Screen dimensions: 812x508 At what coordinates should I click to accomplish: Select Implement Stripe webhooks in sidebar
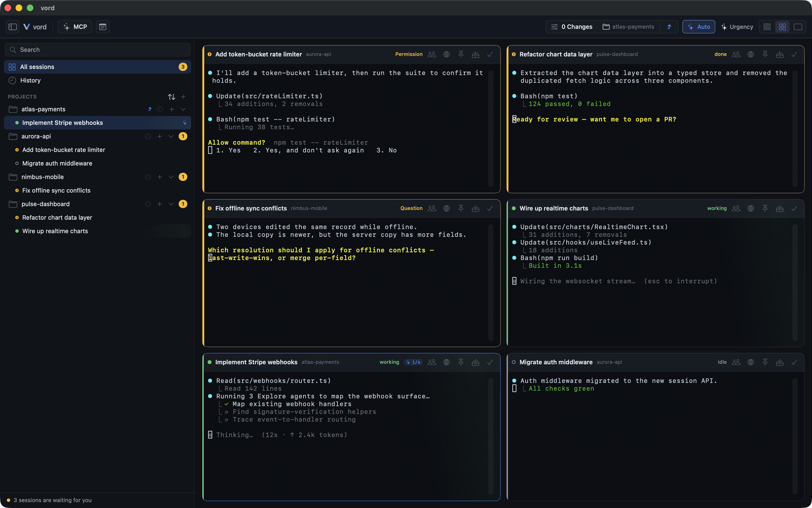point(97,123)
